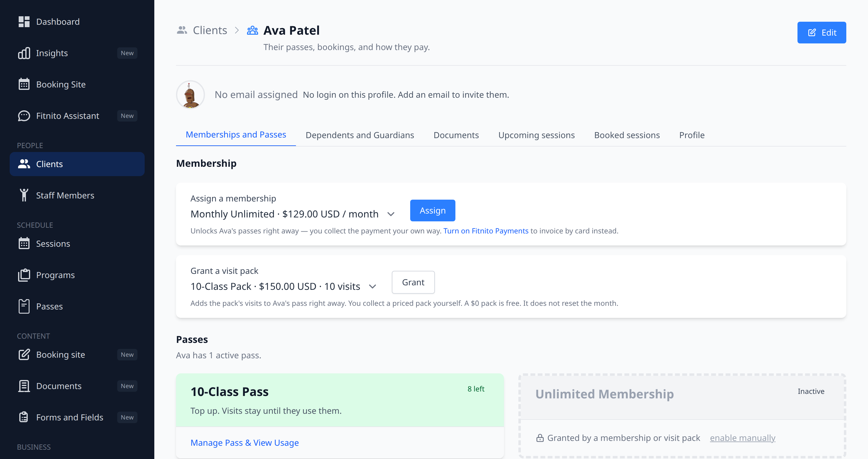The image size is (868, 459).
Task: Click the blue group icon beside Ava Patel
Action: (252, 30)
